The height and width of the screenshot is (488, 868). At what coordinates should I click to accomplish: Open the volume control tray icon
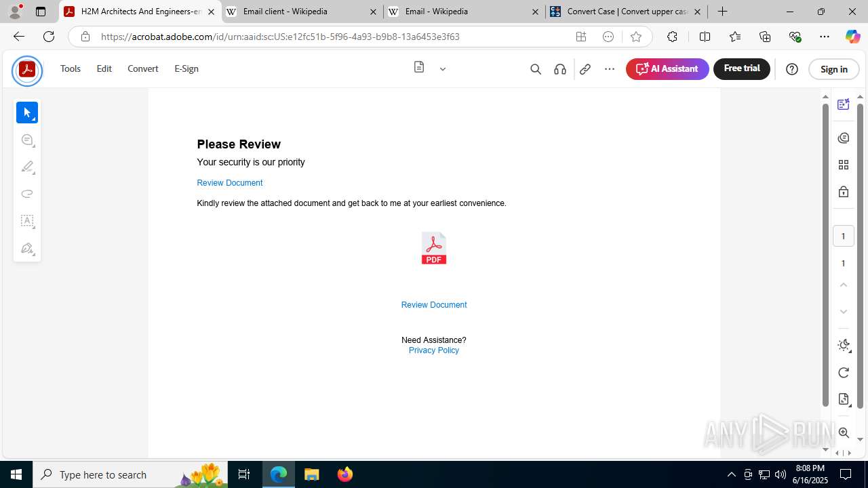pos(781,474)
